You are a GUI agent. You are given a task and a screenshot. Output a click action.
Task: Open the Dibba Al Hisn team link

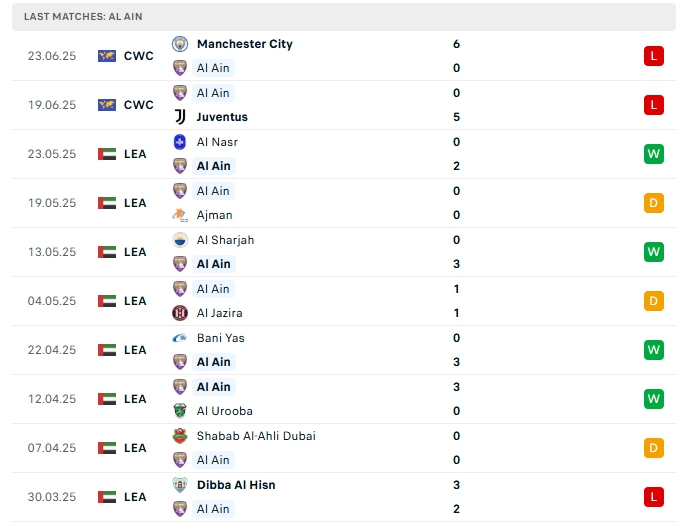[x=236, y=485]
